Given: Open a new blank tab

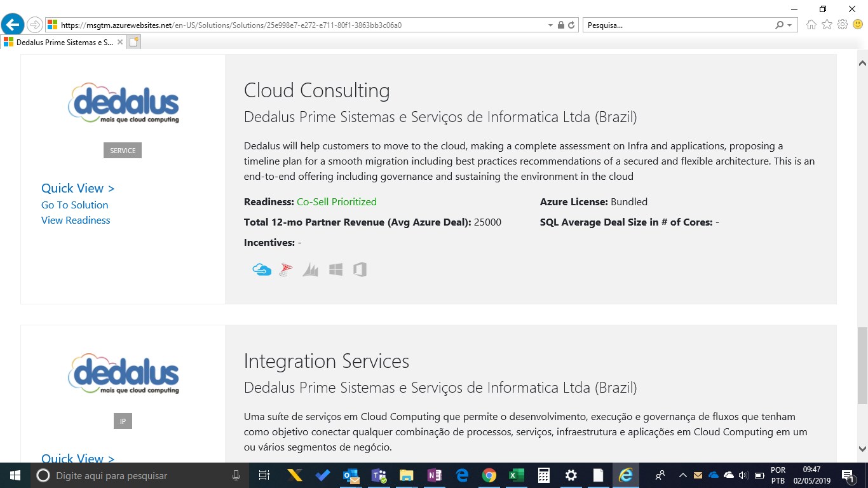Looking at the screenshot, I should pyautogui.click(x=133, y=42).
